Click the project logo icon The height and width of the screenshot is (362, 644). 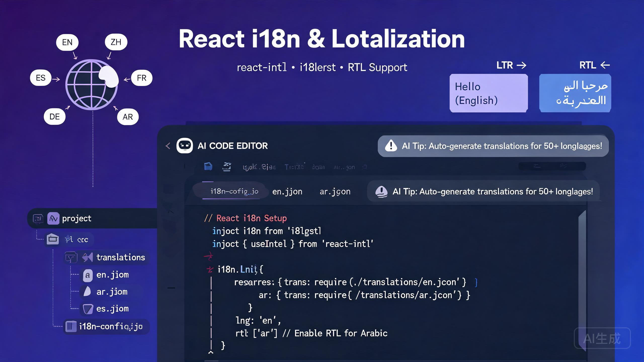pyautogui.click(x=53, y=218)
